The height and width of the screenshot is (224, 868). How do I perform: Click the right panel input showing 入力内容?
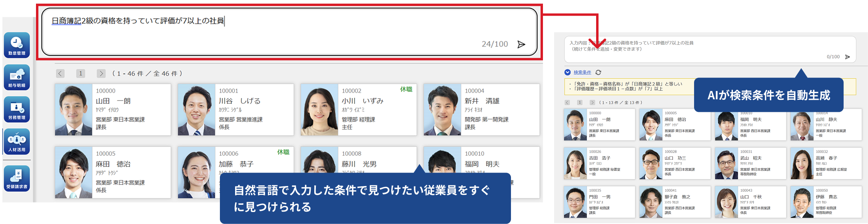pyautogui.click(x=710, y=50)
